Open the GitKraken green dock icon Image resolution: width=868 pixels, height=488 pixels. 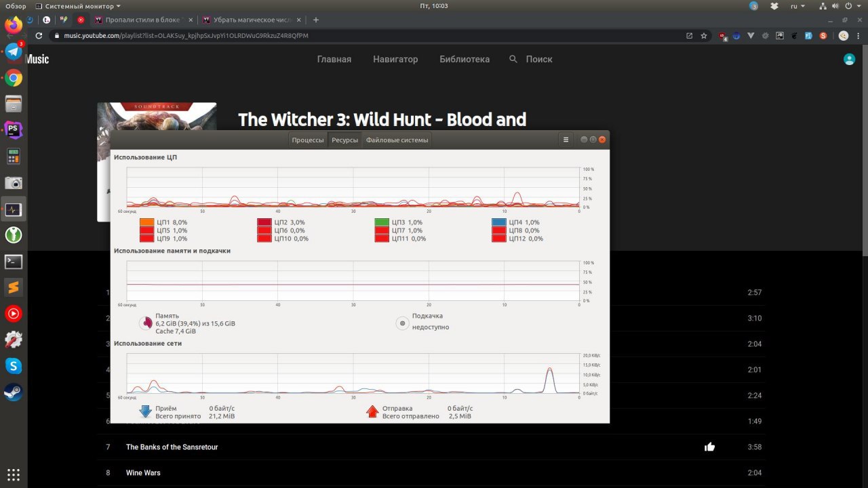coord(14,235)
